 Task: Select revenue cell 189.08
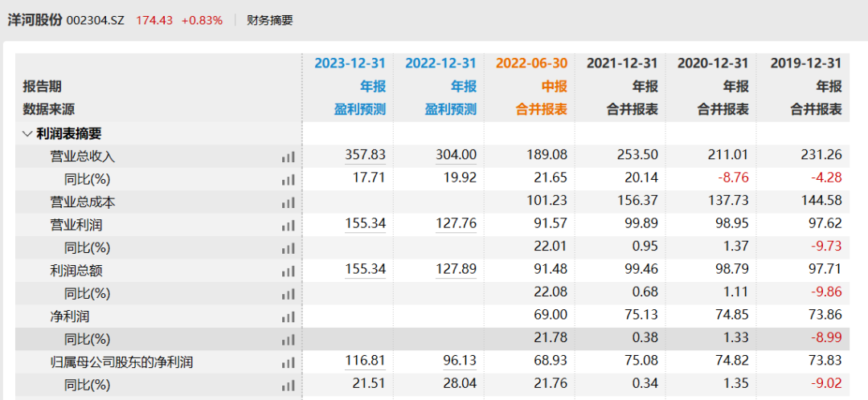pos(547,154)
